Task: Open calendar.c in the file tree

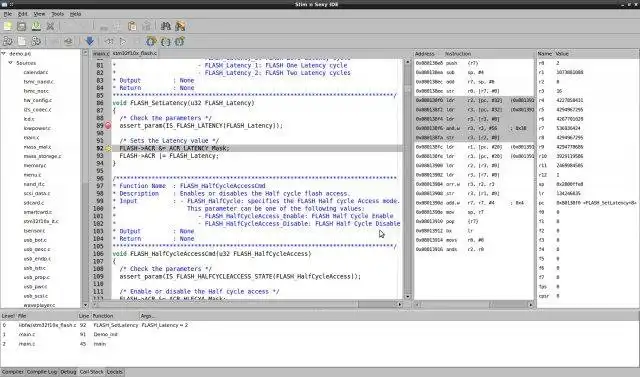Action: click(36, 72)
